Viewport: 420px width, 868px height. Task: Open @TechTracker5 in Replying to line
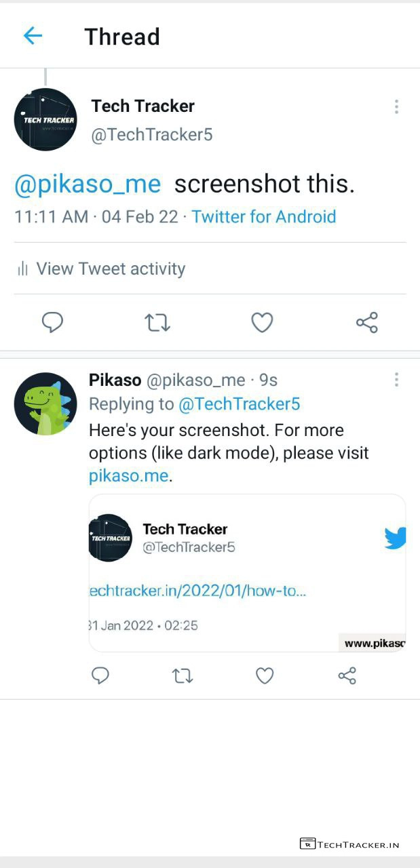[239, 404]
